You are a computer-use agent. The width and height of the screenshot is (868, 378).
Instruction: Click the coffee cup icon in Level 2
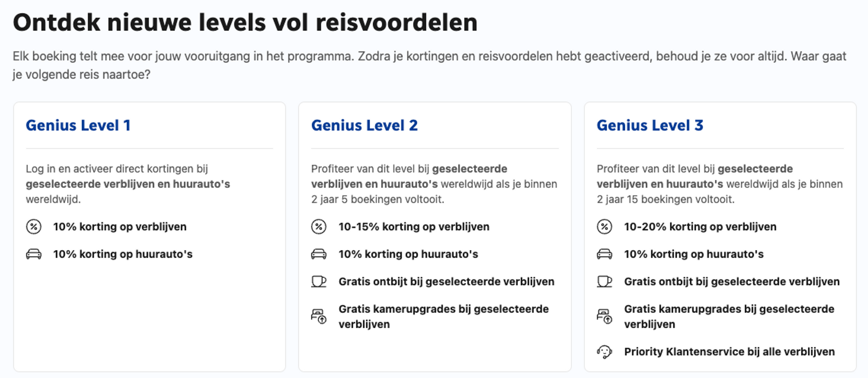(319, 282)
